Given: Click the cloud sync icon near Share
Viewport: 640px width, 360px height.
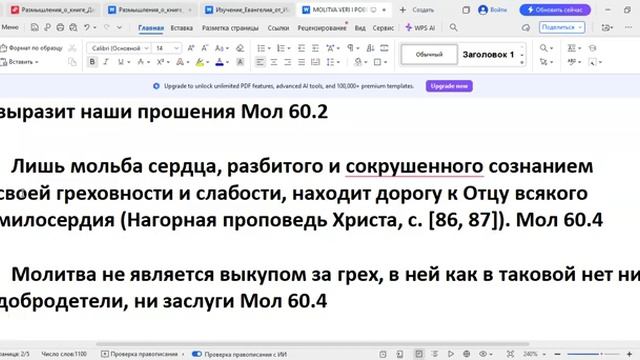Looking at the screenshot, I should tap(526, 27).
